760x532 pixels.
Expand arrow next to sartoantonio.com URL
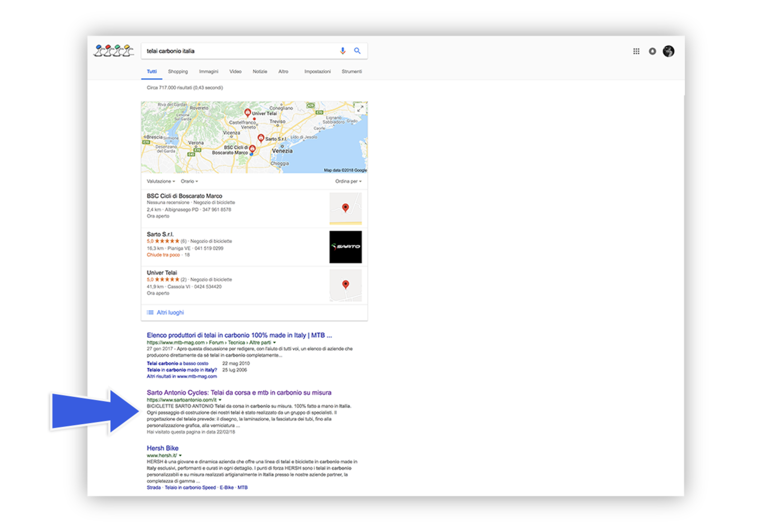click(x=220, y=400)
